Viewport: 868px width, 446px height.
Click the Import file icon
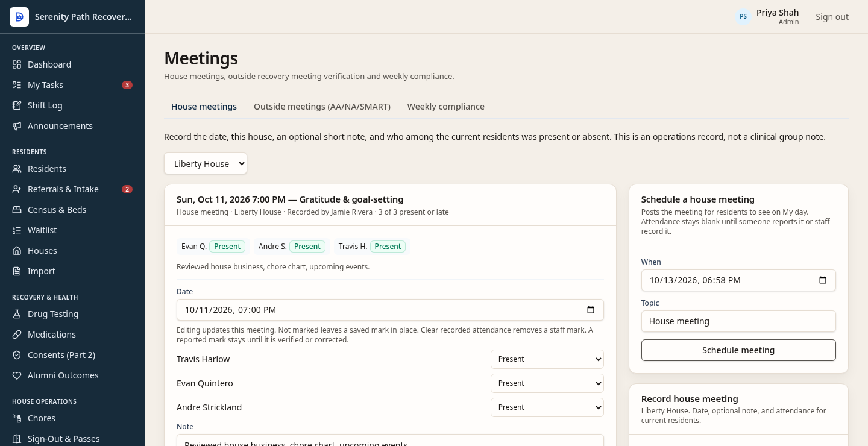[x=17, y=271]
